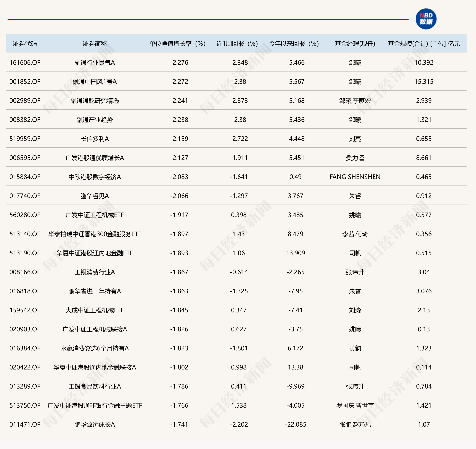Viewport: 476px width, 449px height.
Task: Click year-to-date return value 0.49
Action: [x=296, y=177]
